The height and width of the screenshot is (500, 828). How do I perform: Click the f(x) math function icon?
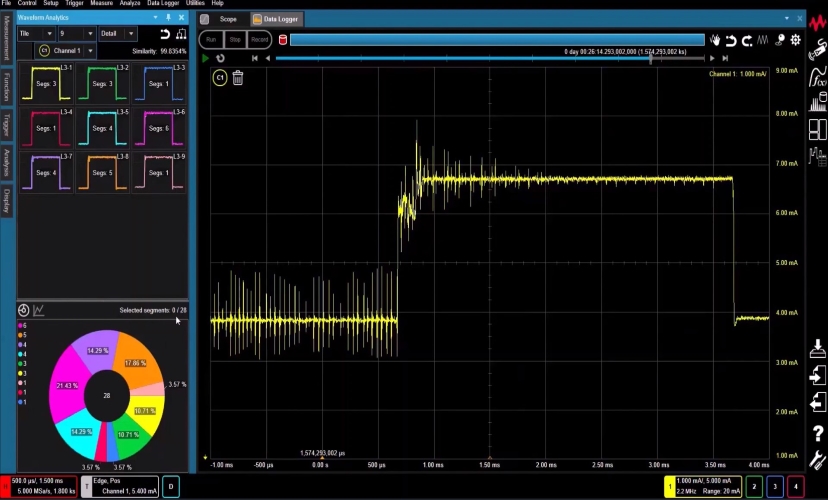pos(817,77)
